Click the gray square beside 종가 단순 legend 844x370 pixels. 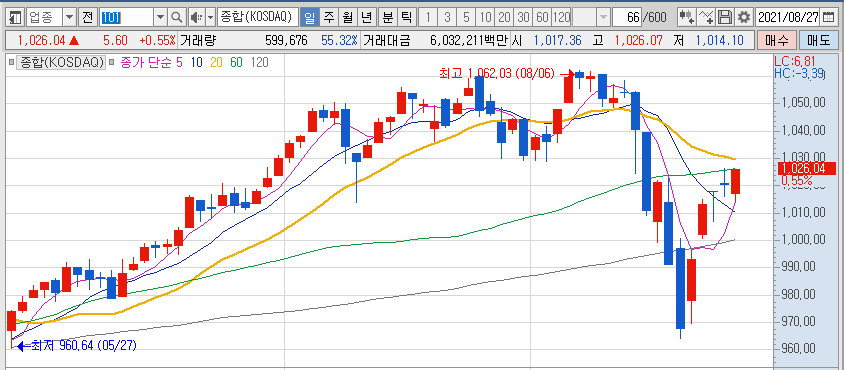pos(111,62)
